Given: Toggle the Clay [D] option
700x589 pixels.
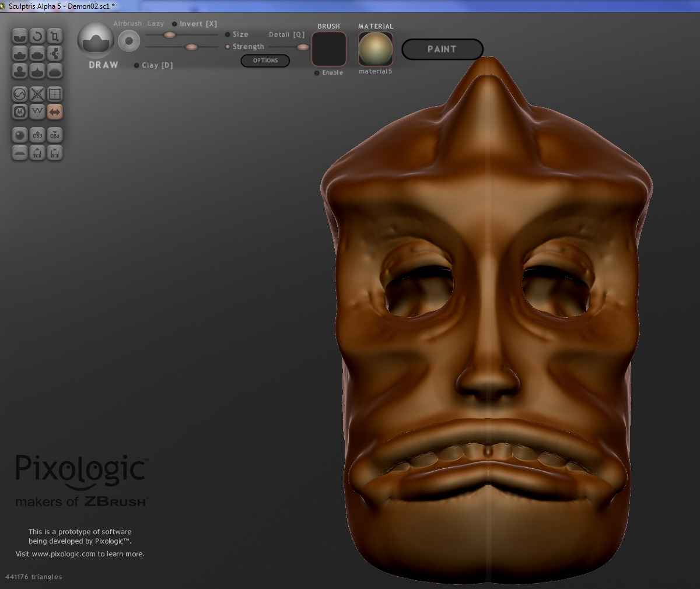Looking at the screenshot, I should coord(136,65).
